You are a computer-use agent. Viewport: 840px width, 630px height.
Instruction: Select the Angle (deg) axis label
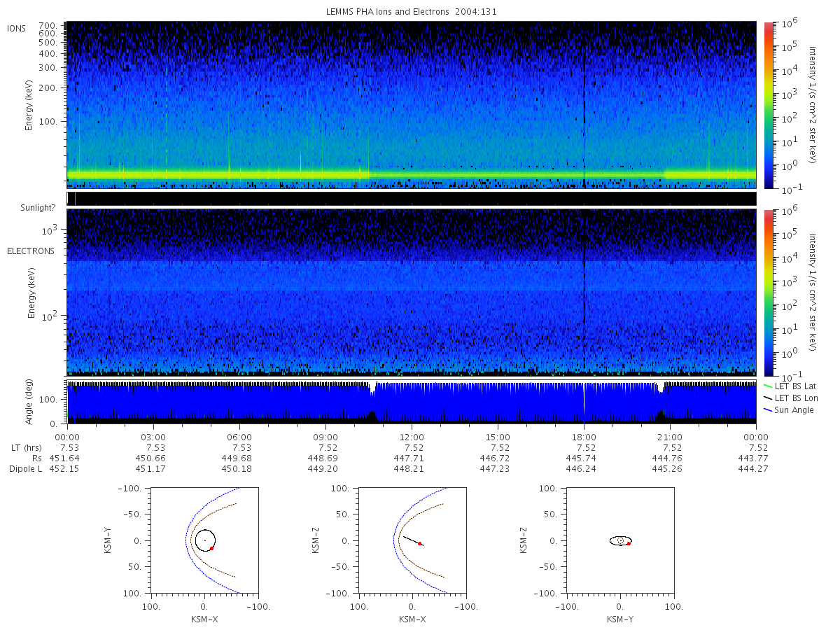[29, 403]
